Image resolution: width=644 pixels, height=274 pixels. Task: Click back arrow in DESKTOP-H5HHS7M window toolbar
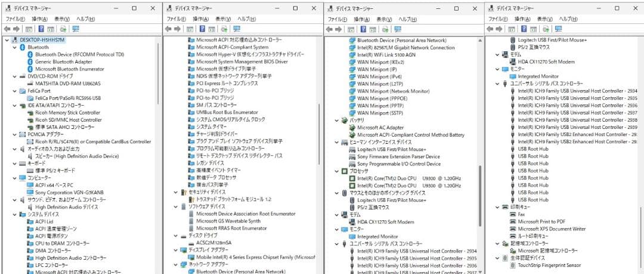pos(7,29)
